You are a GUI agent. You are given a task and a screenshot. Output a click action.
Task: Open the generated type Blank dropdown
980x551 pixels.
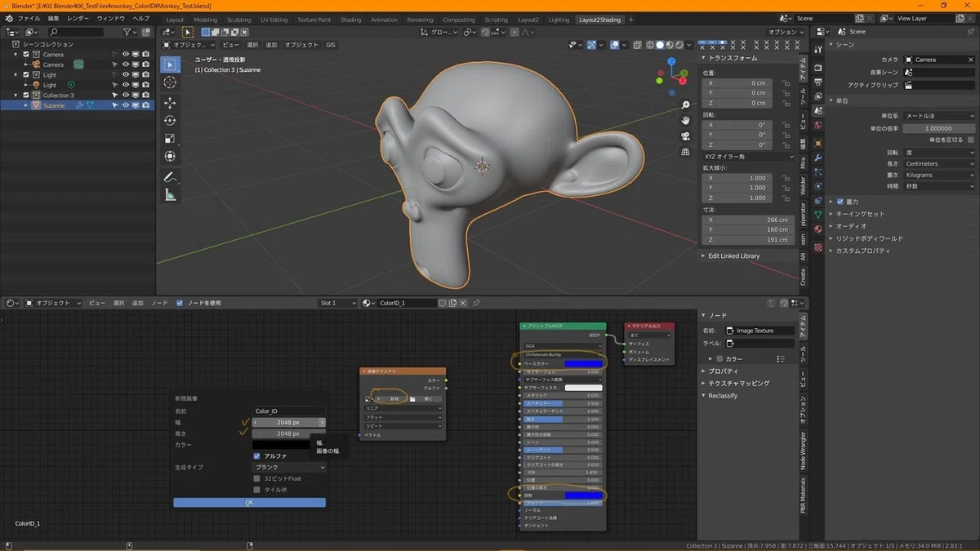point(289,468)
